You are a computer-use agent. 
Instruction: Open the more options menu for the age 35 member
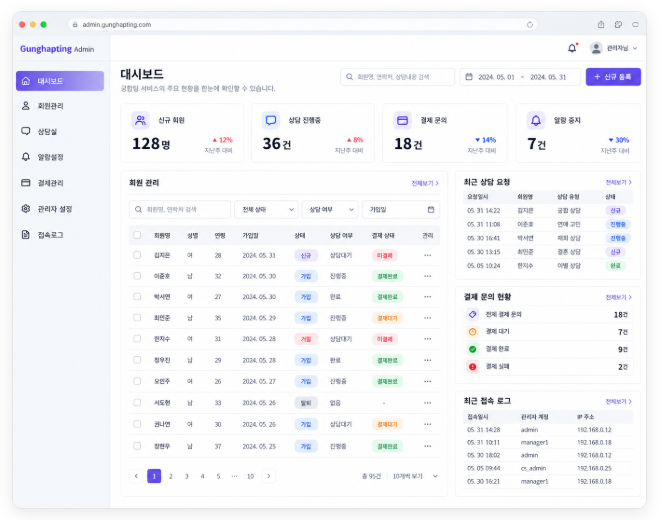(x=428, y=318)
